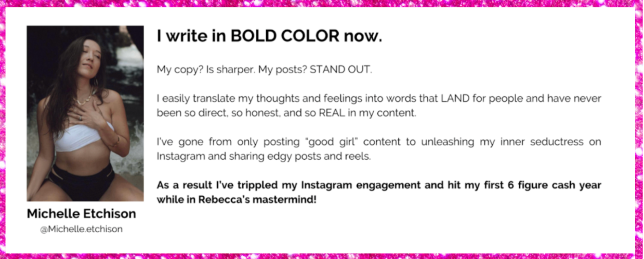Click Michelle Etchison's beach photo
This screenshot has height=259, width=644.
85,113
